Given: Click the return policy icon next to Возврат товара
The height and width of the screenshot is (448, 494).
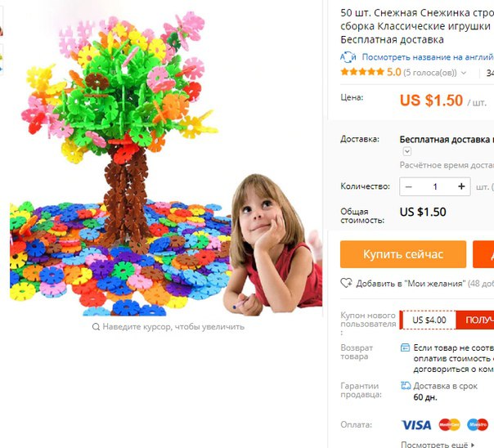Looking at the screenshot, I should (405, 347).
